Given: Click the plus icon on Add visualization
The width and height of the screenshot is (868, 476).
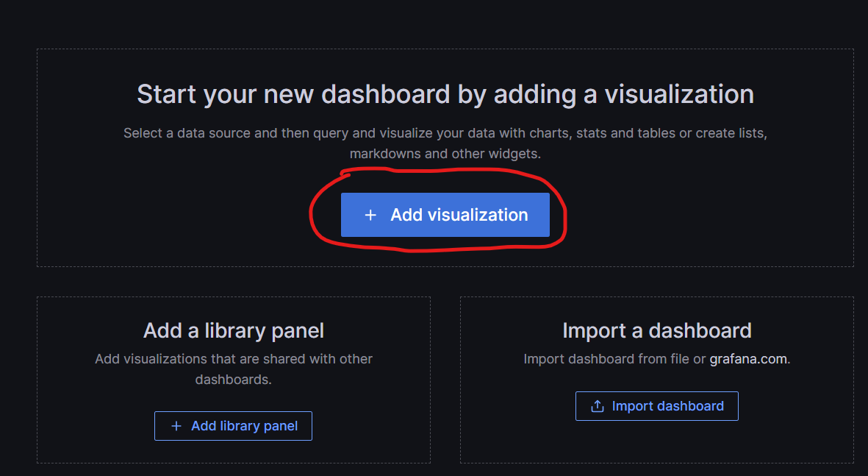Looking at the screenshot, I should coord(370,214).
